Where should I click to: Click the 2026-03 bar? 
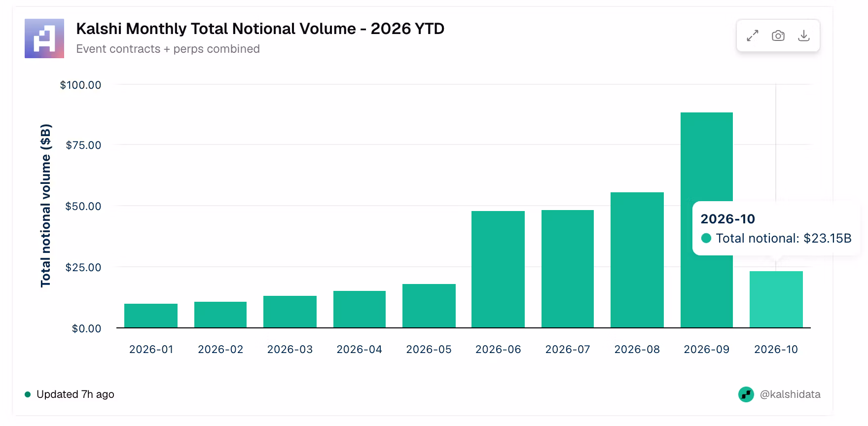(x=290, y=312)
